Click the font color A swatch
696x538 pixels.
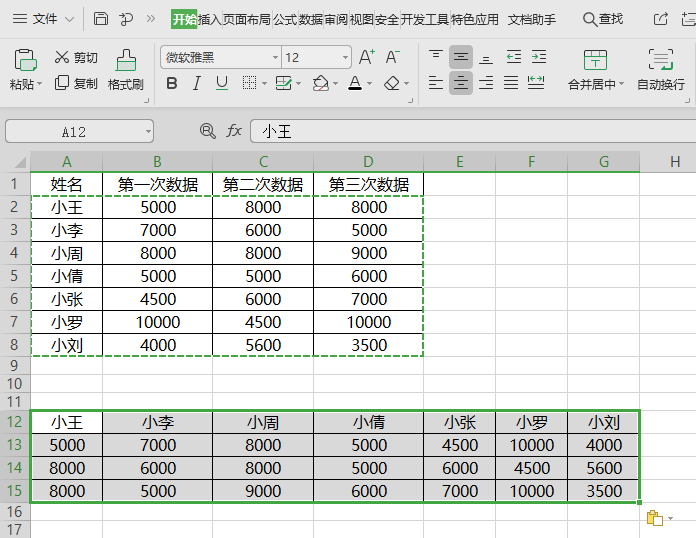coord(355,83)
